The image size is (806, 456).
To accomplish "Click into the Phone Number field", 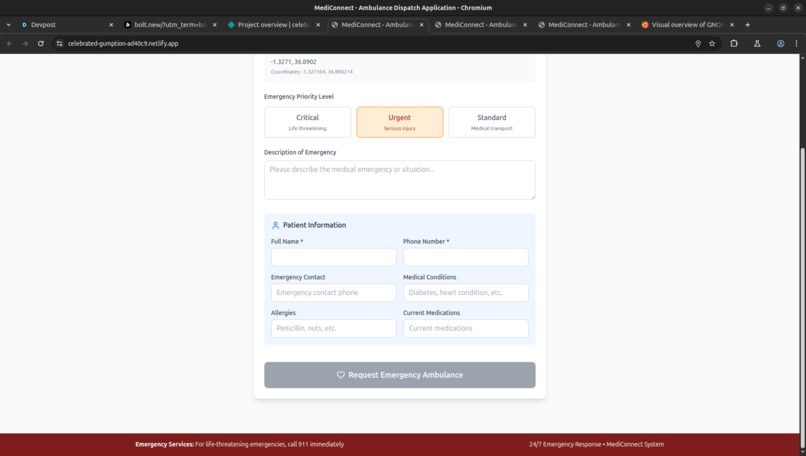I will (466, 257).
